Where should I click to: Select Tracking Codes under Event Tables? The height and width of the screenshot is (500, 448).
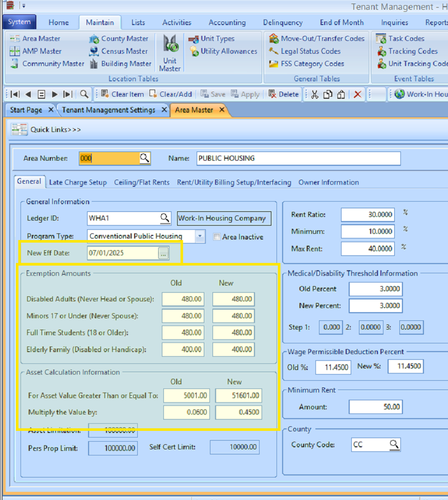tap(409, 51)
